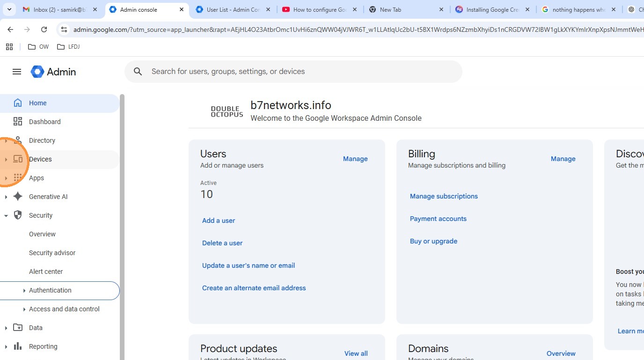Screen dimensions: 644x360
Task: Switch to the New Tab tab
Action: [x=406, y=9]
